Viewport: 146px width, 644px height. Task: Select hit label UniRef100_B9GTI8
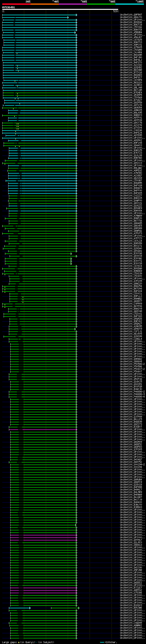tap(131, 25)
